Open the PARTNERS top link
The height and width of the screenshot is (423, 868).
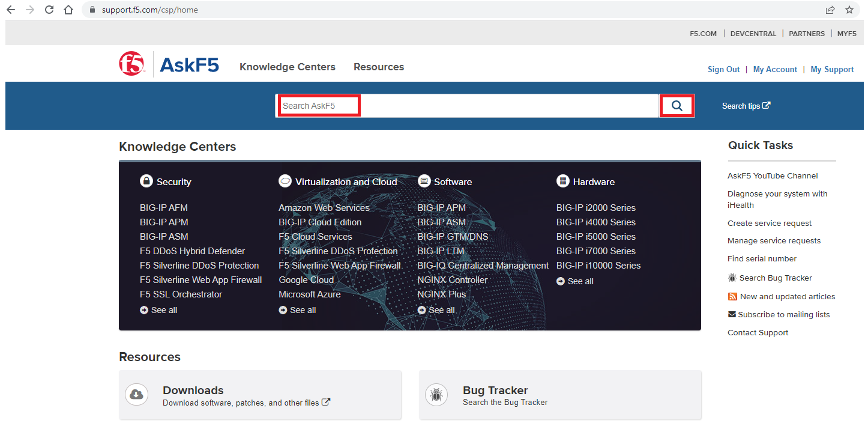click(807, 34)
